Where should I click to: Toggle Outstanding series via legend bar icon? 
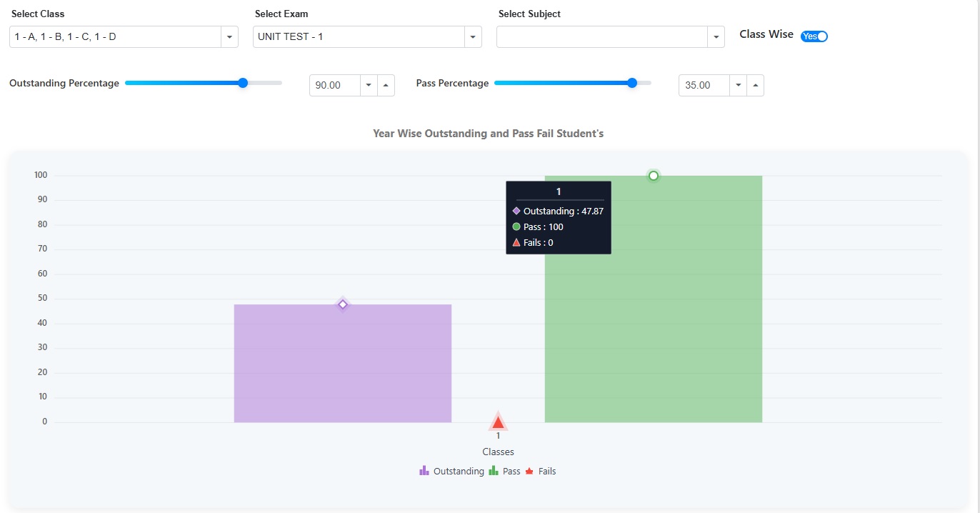pyautogui.click(x=424, y=471)
